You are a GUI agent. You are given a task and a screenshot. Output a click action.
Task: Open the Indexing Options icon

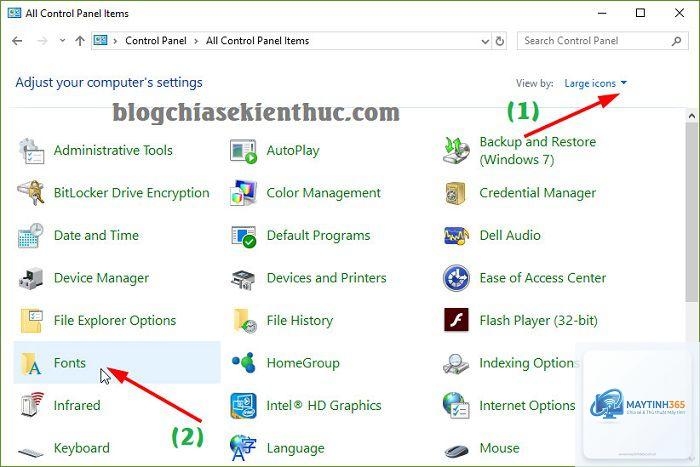[456, 364]
